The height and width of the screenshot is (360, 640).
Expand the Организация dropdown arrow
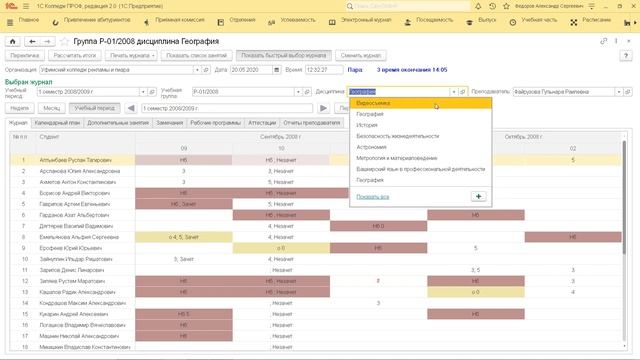coord(197,70)
